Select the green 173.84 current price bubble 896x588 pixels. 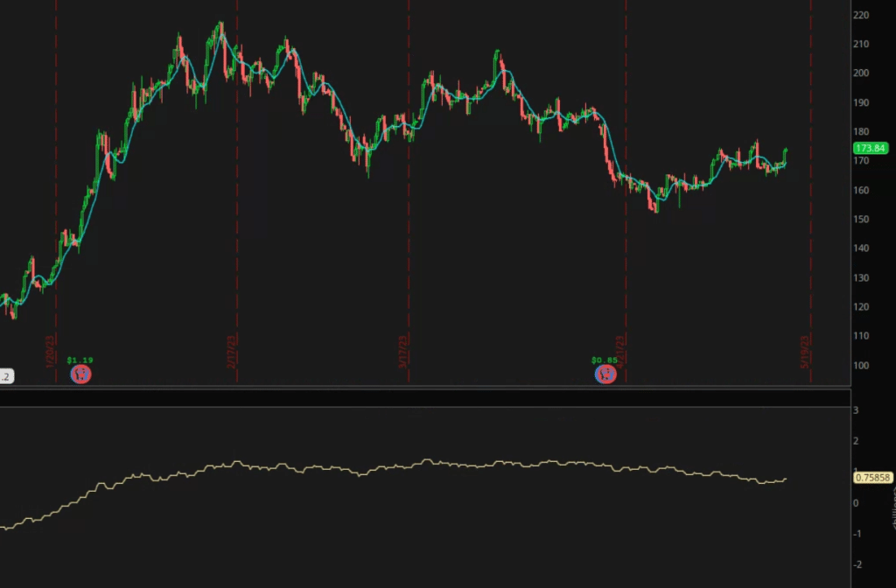click(870, 149)
